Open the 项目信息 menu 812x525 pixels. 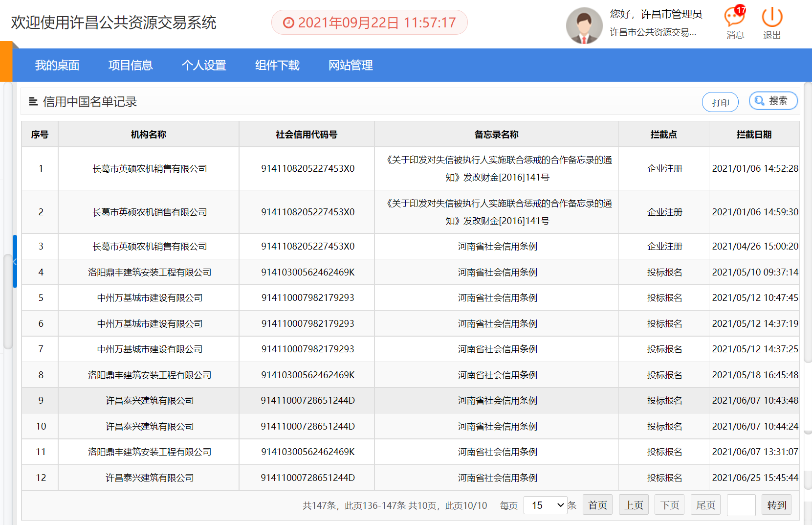pos(131,65)
